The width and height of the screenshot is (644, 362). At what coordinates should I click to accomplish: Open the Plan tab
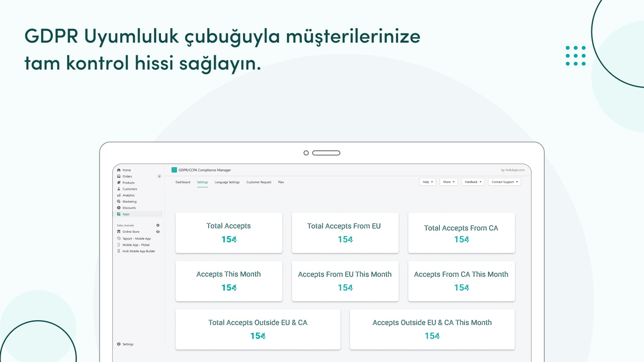click(x=281, y=182)
